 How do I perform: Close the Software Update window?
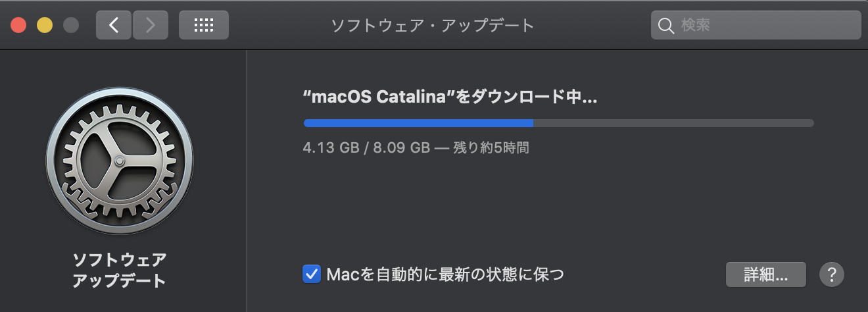click(18, 26)
